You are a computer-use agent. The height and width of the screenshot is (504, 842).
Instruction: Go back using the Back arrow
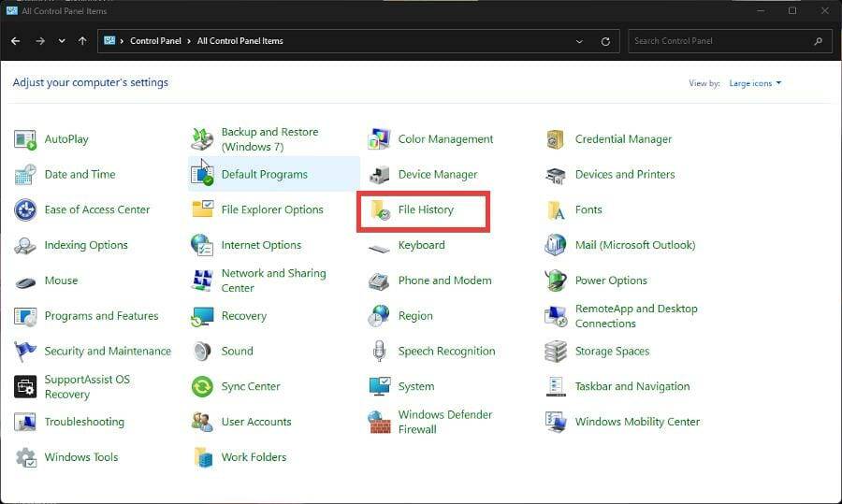coord(16,41)
